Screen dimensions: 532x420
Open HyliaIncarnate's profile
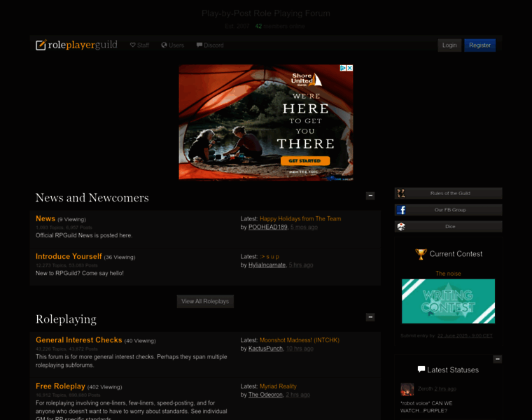[267, 265]
